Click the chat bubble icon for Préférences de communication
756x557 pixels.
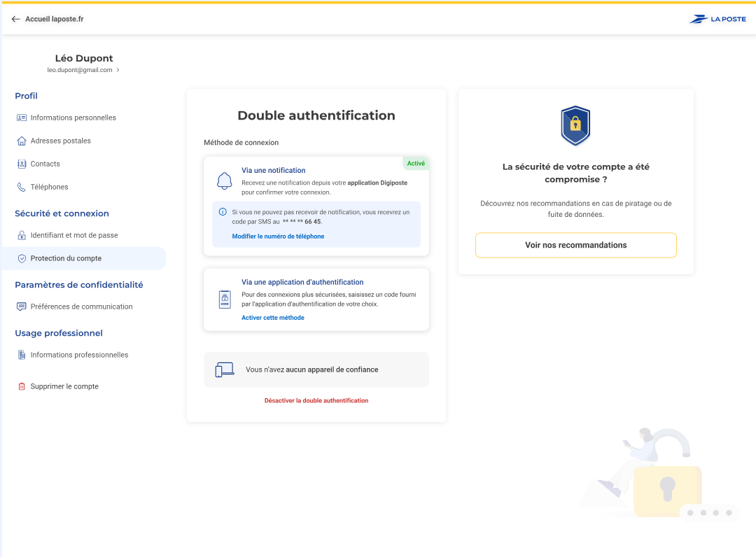click(x=22, y=306)
